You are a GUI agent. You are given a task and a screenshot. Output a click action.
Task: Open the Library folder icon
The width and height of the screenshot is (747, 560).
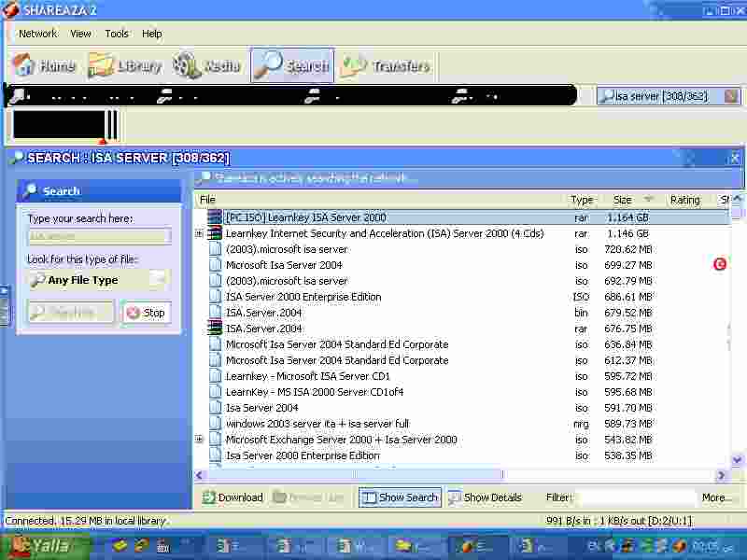(101, 64)
